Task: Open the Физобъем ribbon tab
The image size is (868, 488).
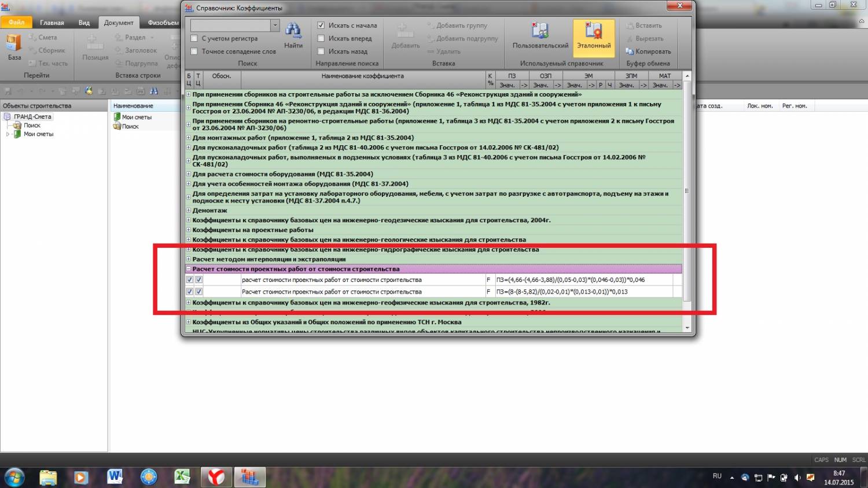Action: click(x=163, y=23)
